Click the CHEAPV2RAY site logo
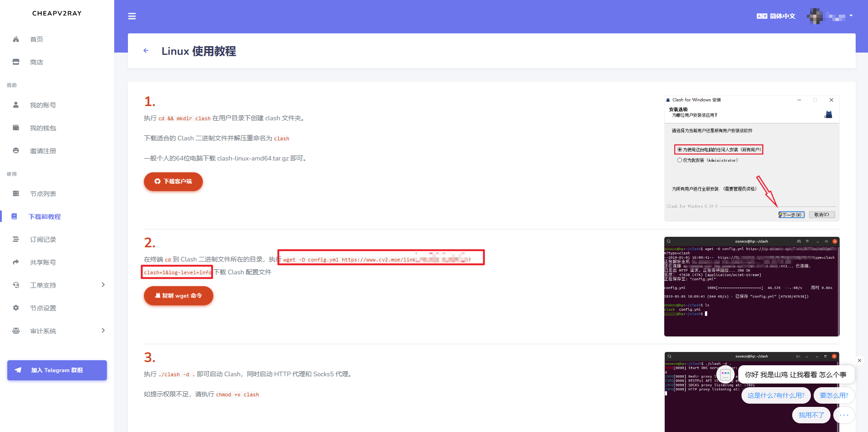 (57, 13)
